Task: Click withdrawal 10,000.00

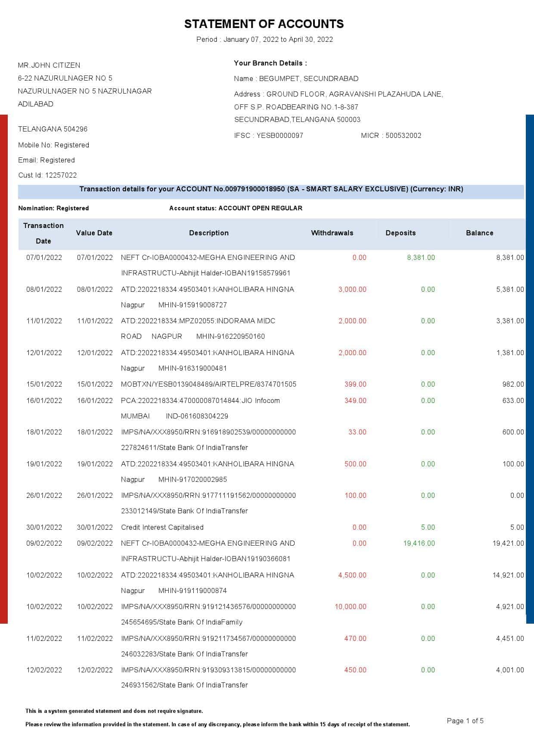Action: (351, 606)
